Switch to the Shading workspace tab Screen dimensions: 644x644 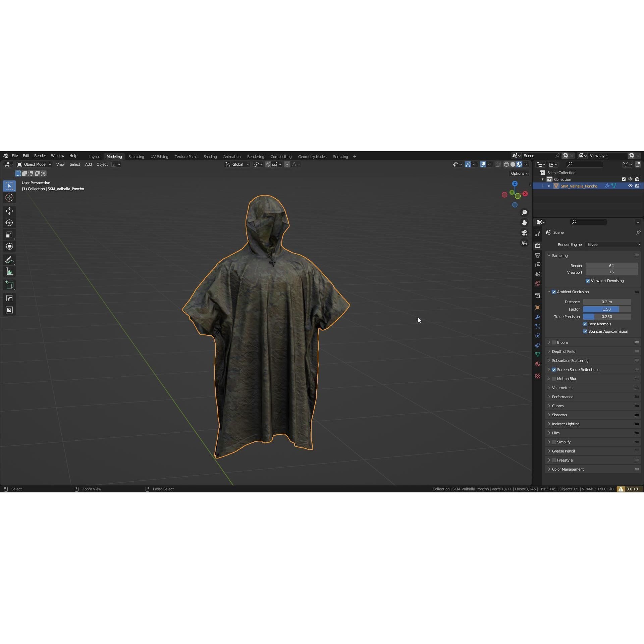[x=210, y=156]
